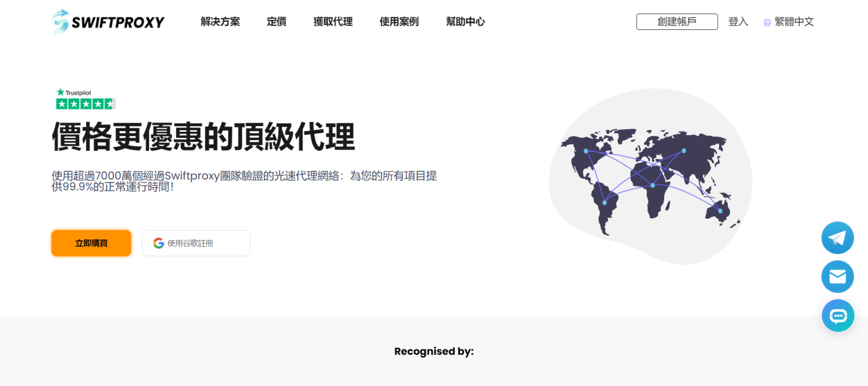Click 使用谷歌註冊 to sign up with Google
This screenshot has width=868, height=386.
(x=196, y=243)
